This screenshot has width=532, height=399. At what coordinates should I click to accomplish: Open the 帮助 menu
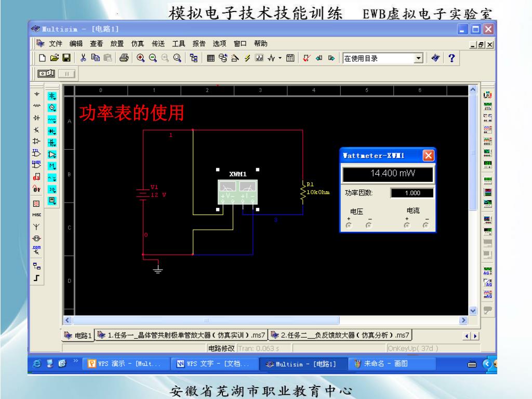point(261,44)
